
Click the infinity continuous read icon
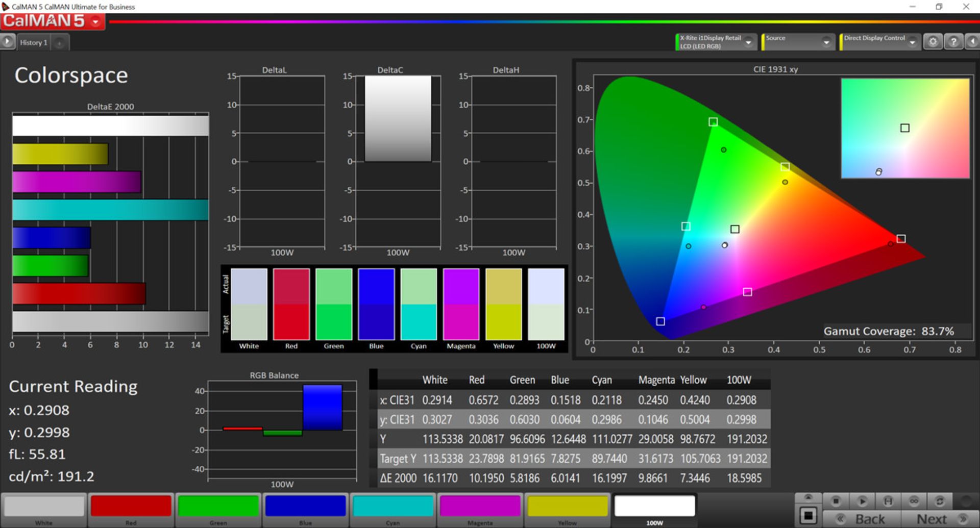click(x=914, y=501)
